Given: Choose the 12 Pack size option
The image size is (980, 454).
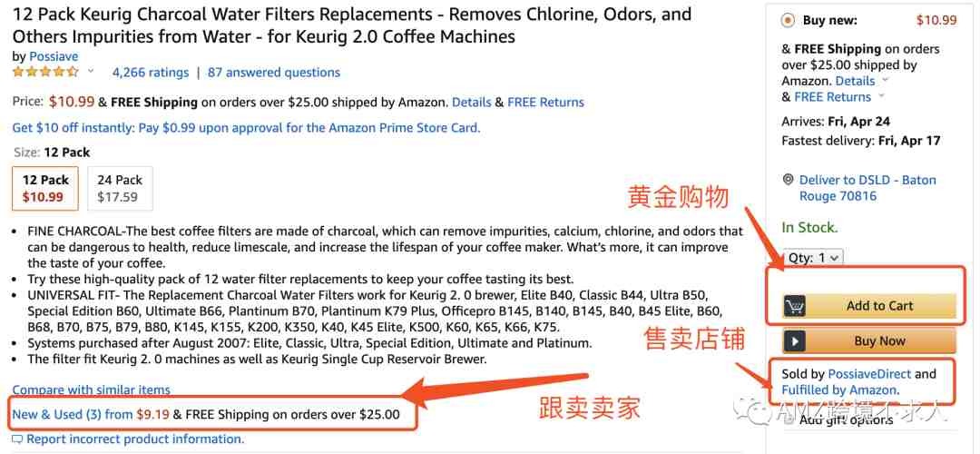Looking at the screenshot, I should coord(45,188).
